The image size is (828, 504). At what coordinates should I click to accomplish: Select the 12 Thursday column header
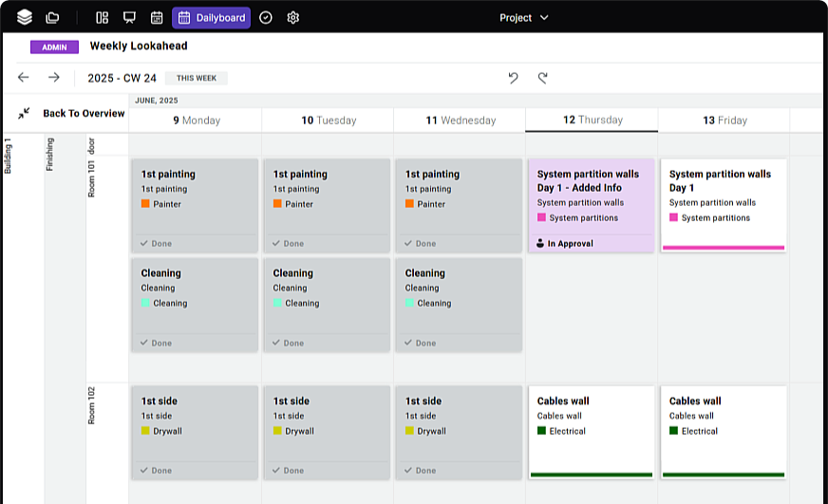(592, 120)
